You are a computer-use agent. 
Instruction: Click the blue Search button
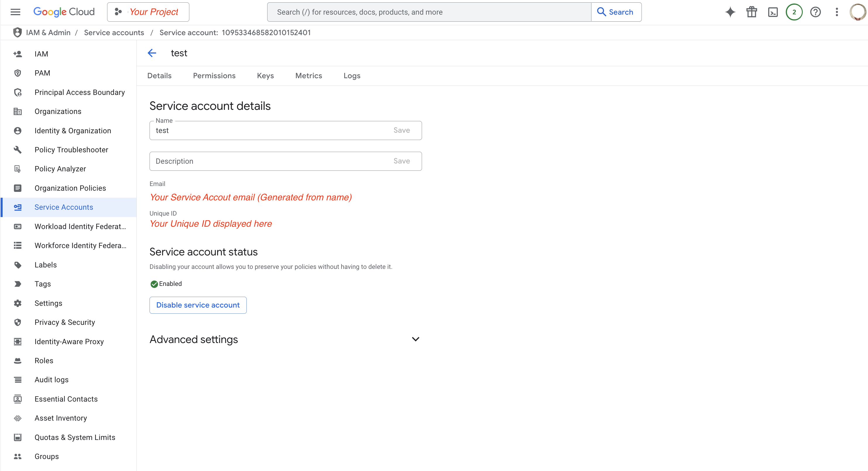616,12
